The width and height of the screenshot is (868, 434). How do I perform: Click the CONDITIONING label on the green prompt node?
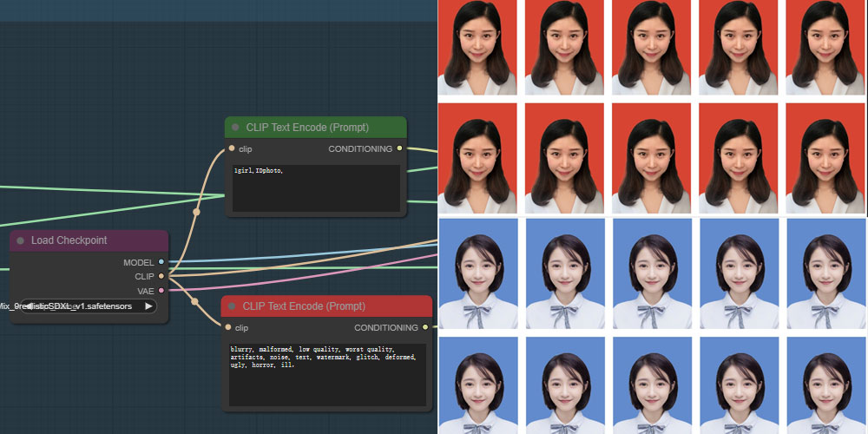pyautogui.click(x=360, y=149)
